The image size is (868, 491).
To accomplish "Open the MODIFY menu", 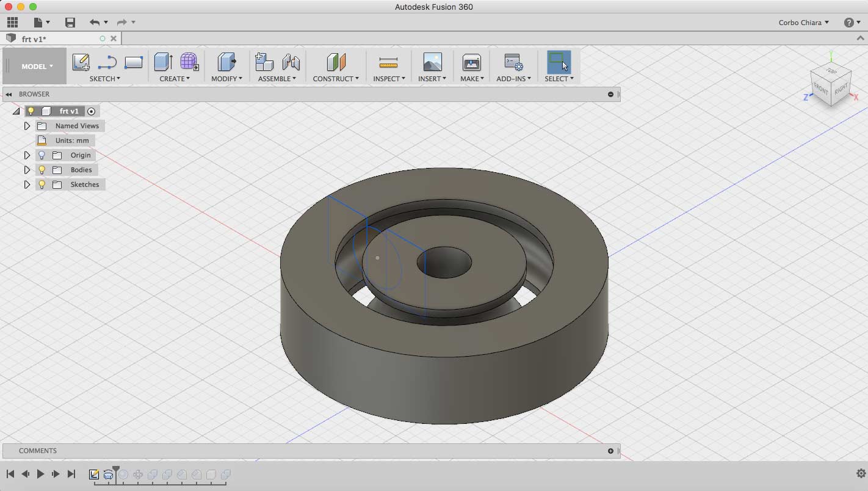I will point(226,78).
